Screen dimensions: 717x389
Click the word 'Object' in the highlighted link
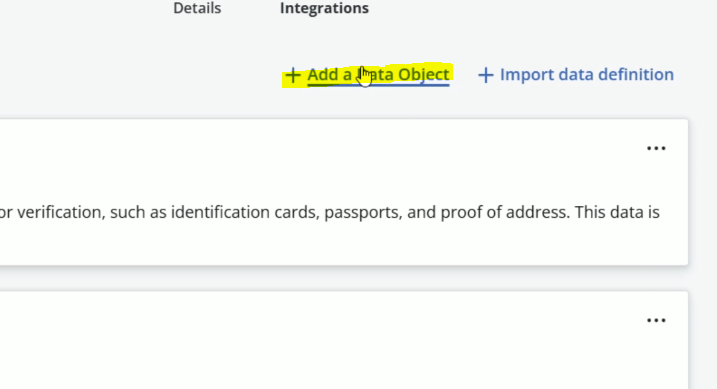[x=423, y=75]
